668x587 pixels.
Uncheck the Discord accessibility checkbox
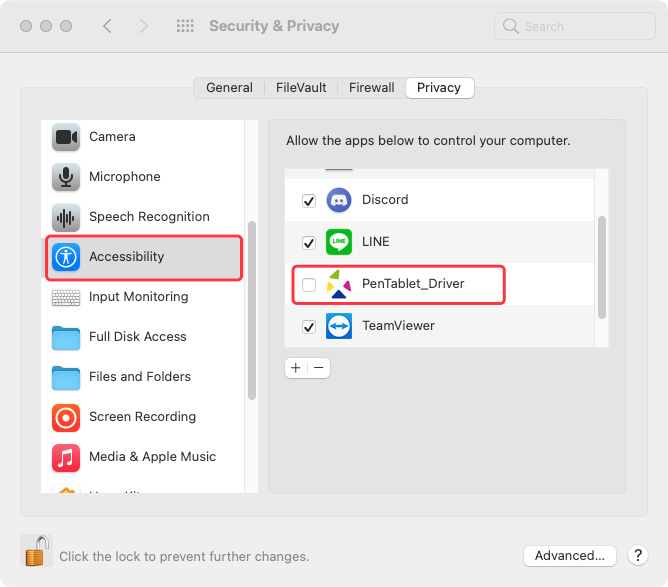309,200
